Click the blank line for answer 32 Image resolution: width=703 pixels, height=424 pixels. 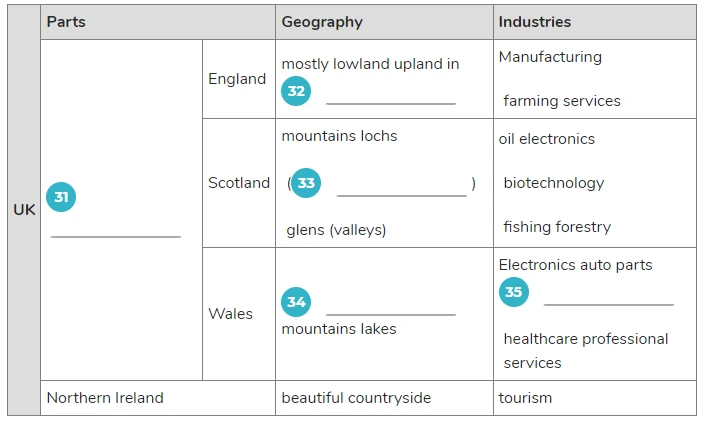pyautogui.click(x=391, y=104)
